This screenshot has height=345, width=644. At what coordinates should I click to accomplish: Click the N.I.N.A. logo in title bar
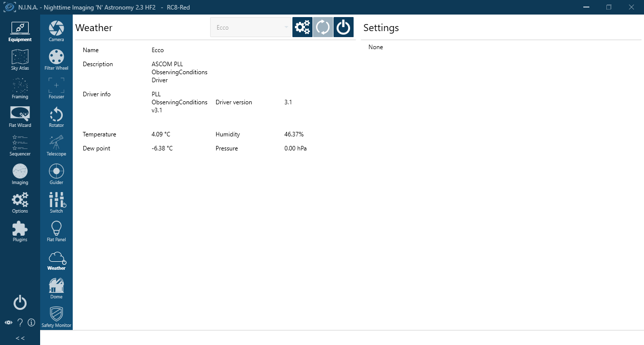(9, 7)
